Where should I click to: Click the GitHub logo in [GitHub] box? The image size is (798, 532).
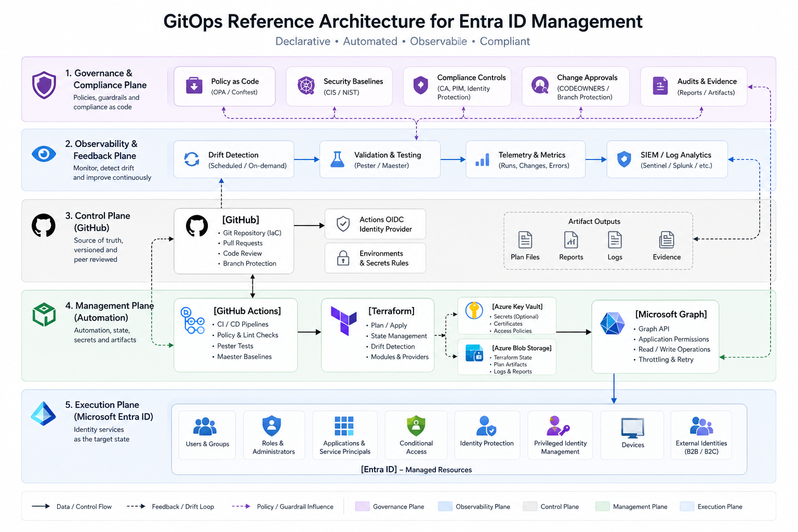tap(197, 226)
